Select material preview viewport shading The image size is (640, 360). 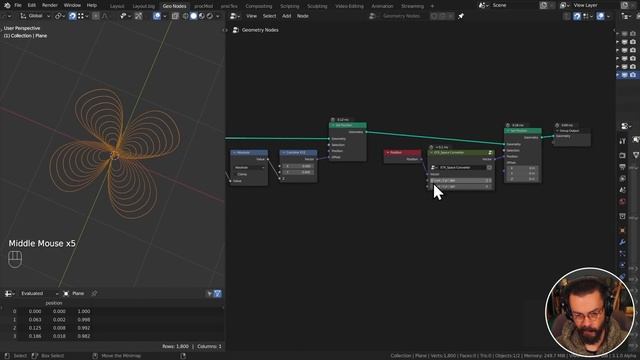pos(202,16)
